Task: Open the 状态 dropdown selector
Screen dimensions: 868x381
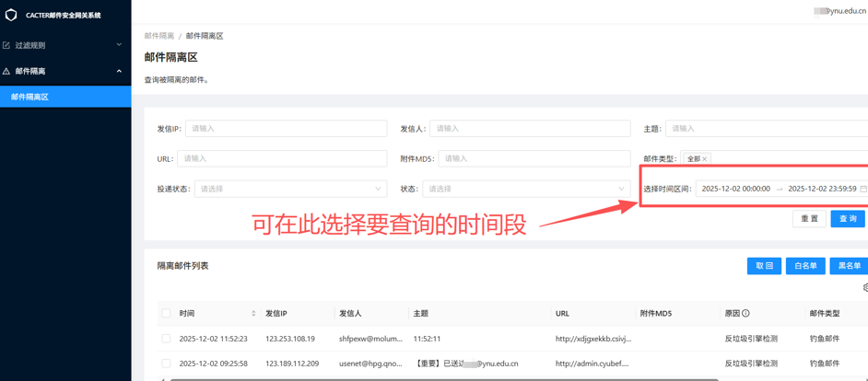Action: [525, 189]
